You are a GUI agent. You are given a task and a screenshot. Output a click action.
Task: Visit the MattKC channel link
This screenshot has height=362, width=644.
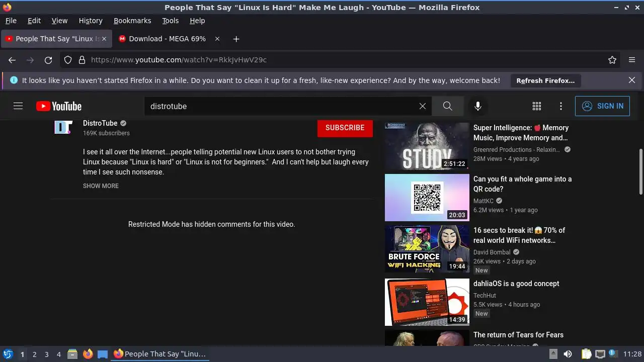pyautogui.click(x=484, y=201)
